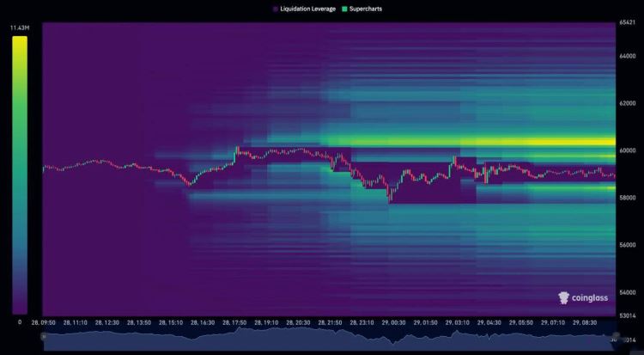
Task: Click the middle of the bottom range overview area
Action: [330, 340]
